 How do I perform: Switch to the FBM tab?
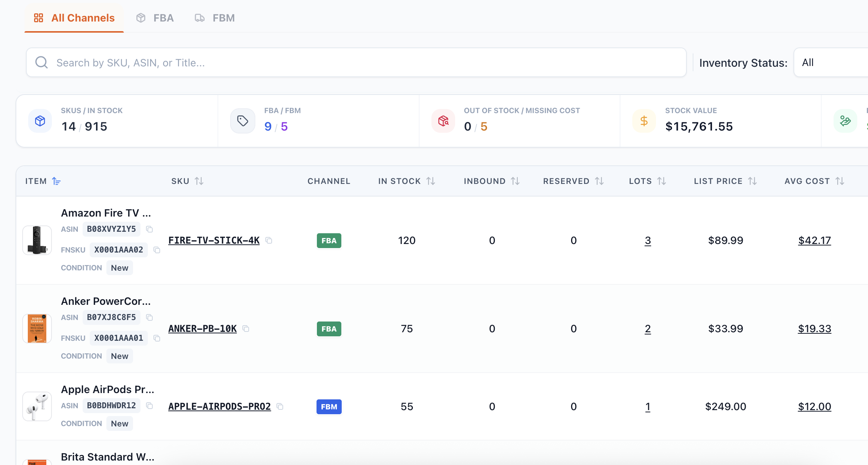(215, 18)
